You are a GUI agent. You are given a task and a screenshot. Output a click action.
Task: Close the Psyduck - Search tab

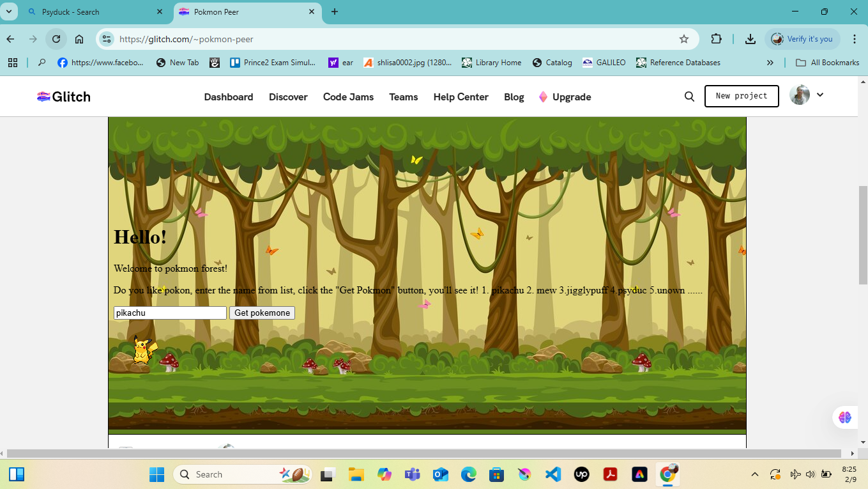[160, 12]
